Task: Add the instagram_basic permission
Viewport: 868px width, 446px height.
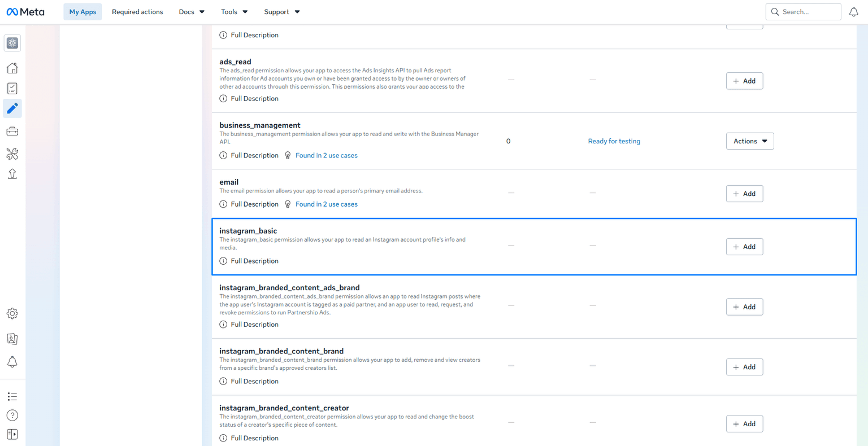Action: (744, 247)
